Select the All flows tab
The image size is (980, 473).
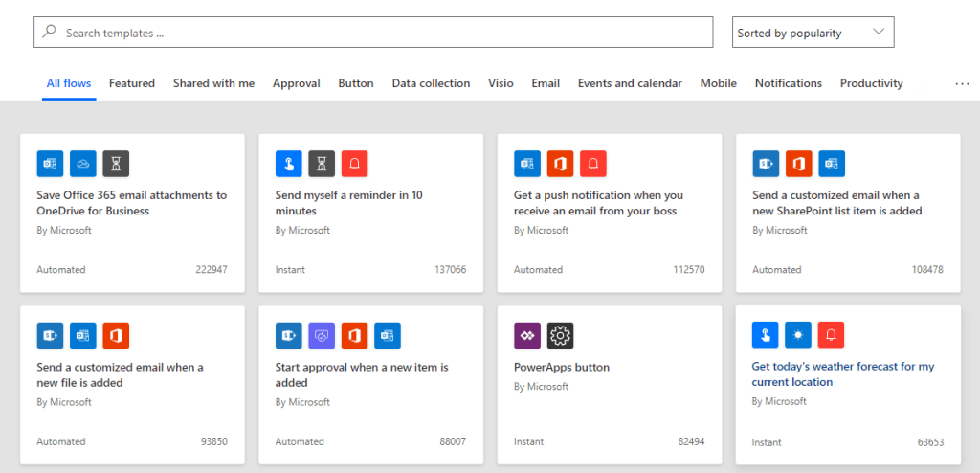[69, 83]
